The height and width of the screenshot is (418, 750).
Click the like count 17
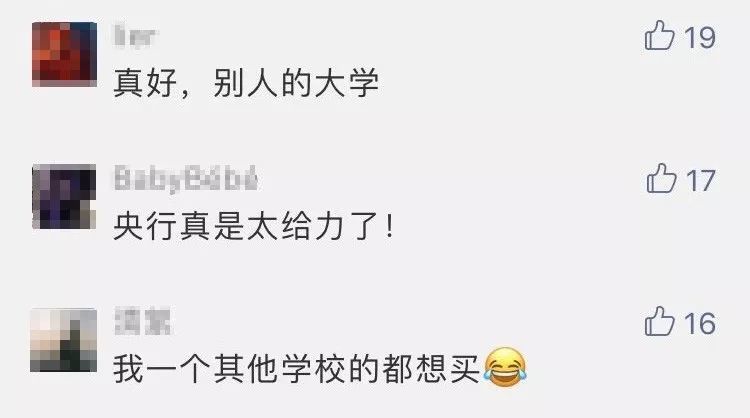pyautogui.click(x=701, y=181)
